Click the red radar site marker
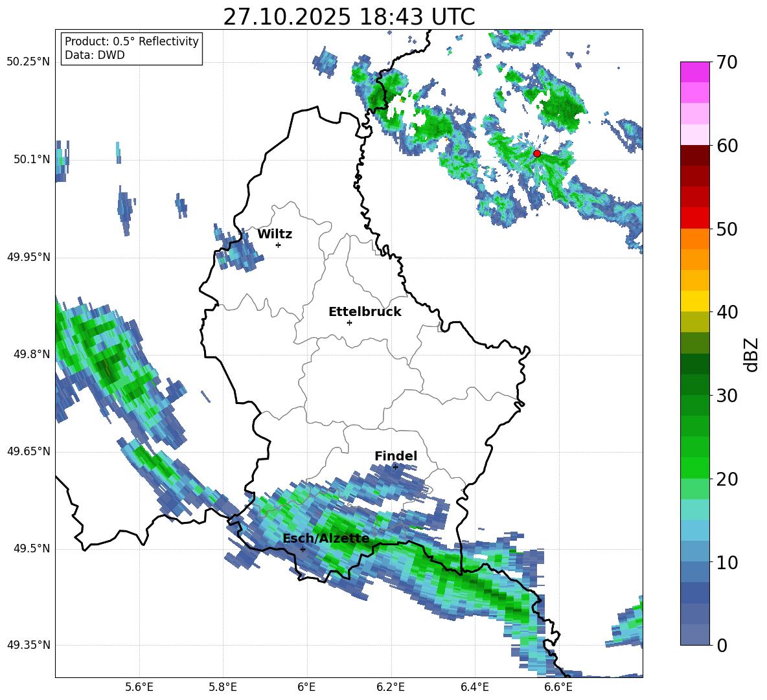 (x=536, y=153)
